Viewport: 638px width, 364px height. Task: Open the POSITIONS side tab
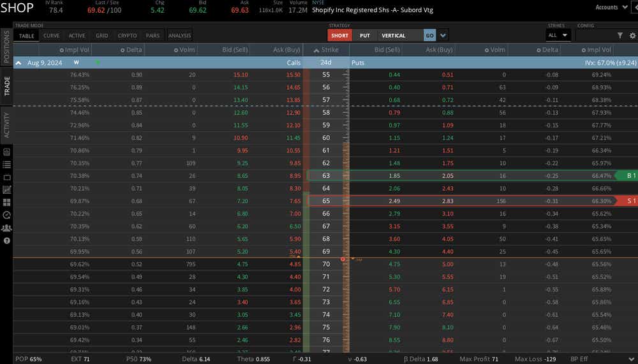point(6,47)
